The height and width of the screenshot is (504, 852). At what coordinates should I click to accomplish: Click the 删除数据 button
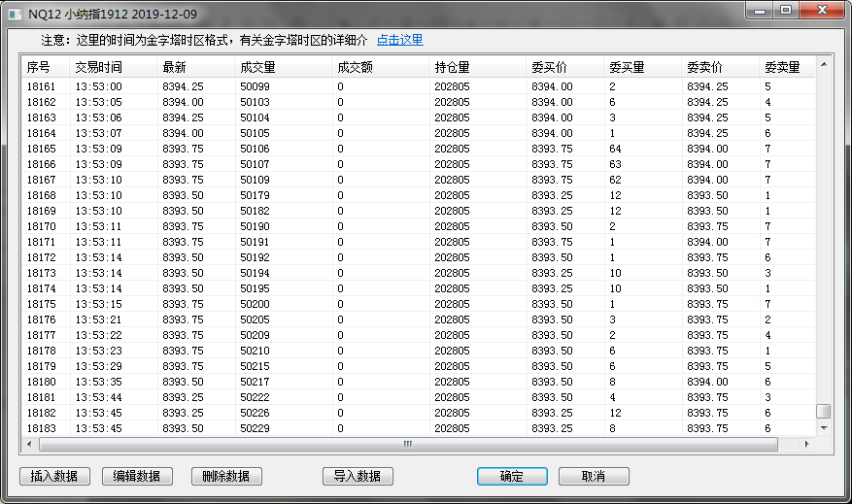click(x=226, y=476)
